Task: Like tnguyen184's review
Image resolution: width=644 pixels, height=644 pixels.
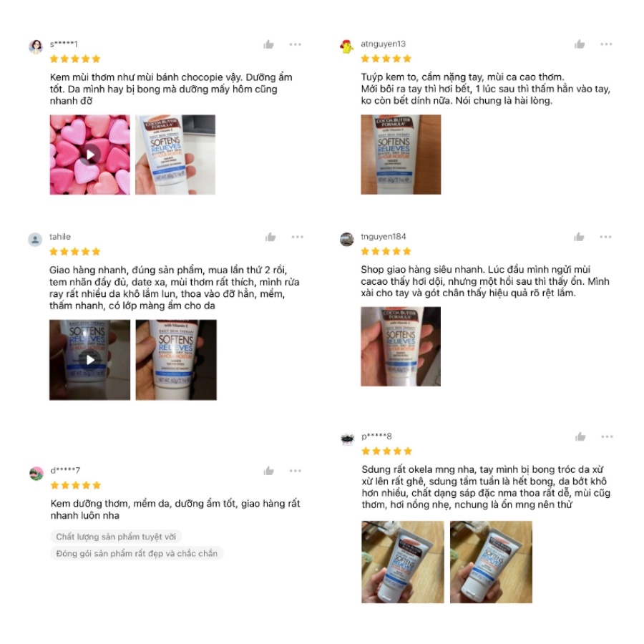Action: 579,237
